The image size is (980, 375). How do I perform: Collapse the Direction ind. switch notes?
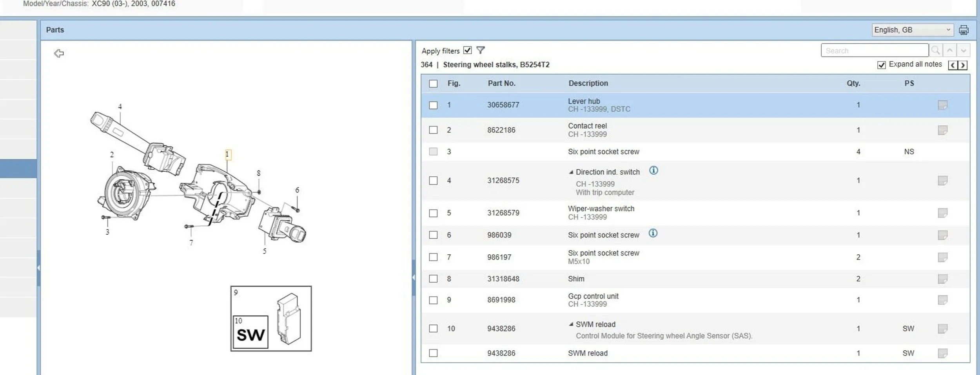tap(571, 172)
